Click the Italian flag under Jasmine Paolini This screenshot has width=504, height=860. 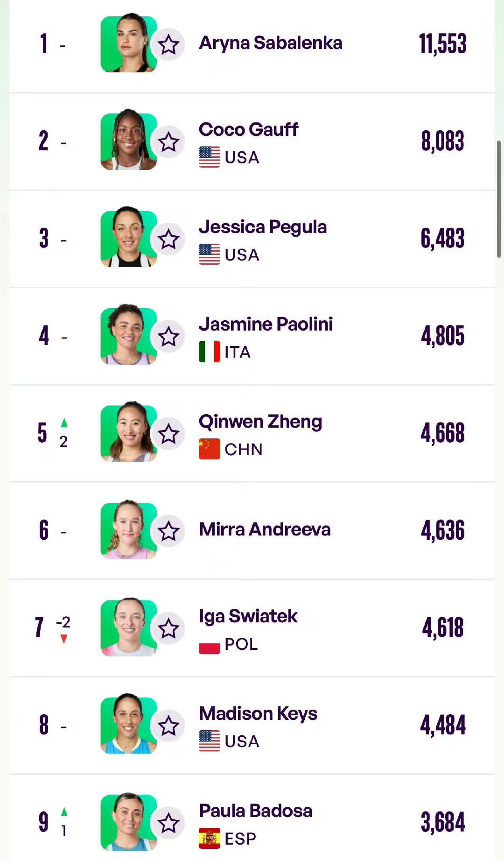[210, 352]
